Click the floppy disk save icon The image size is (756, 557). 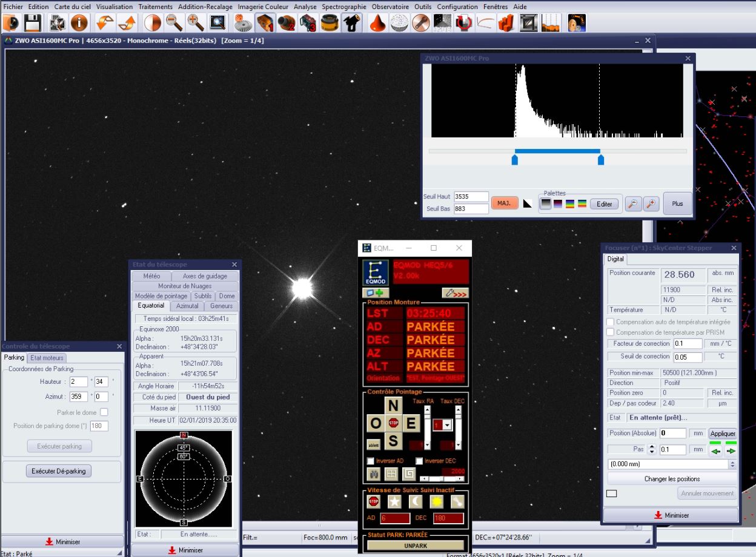pos(33,23)
